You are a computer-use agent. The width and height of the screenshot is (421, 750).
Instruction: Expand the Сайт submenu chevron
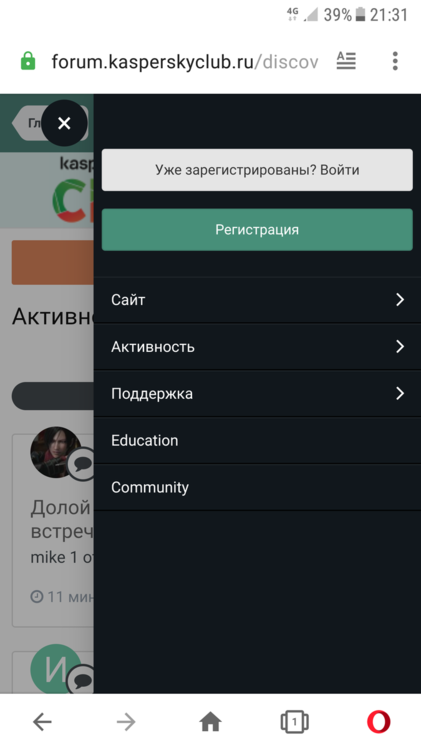pos(400,299)
